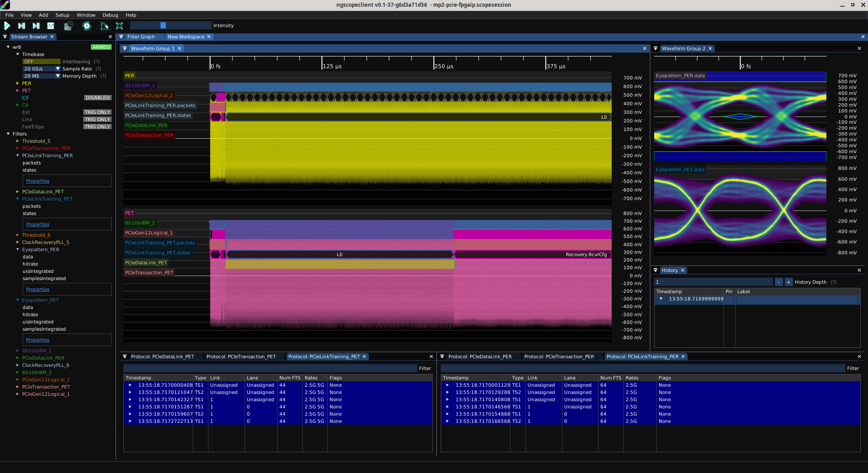Click the Intensity slider
The height and width of the screenshot is (473, 868).
170,26
